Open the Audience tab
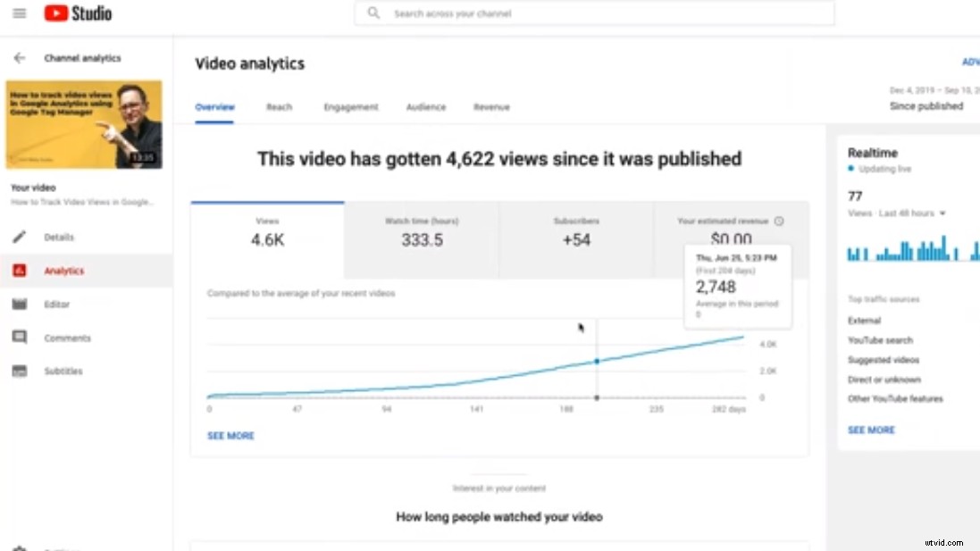Screen dimensions: 980x551 point(426,106)
